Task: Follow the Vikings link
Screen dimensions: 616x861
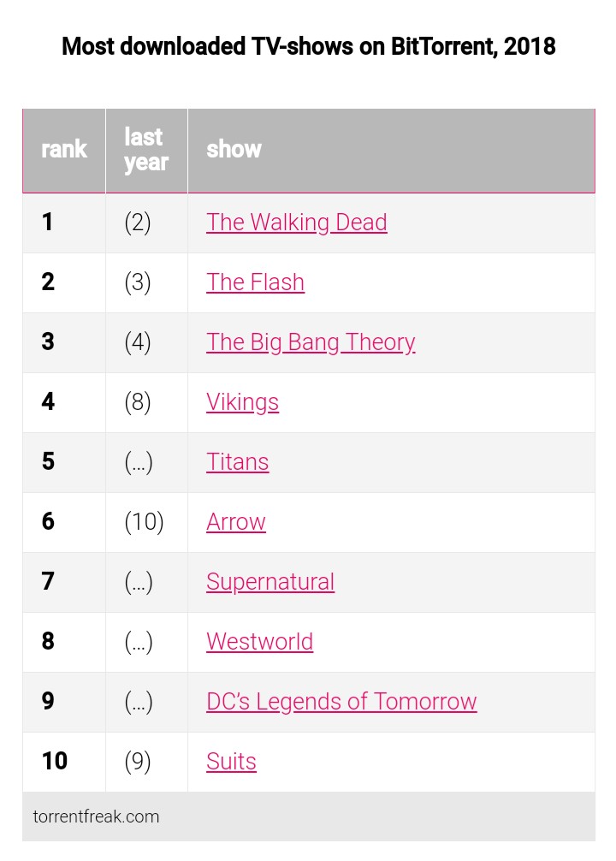Action: (x=242, y=402)
